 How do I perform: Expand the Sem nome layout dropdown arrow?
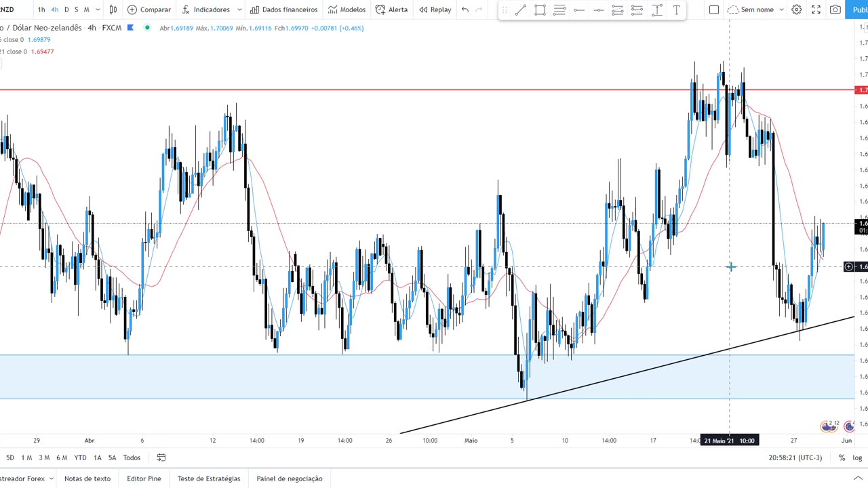pos(781,9)
